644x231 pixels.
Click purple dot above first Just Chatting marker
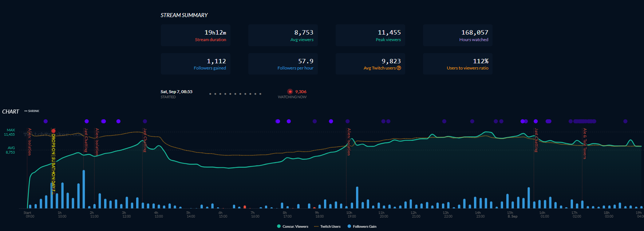[x=87, y=121]
